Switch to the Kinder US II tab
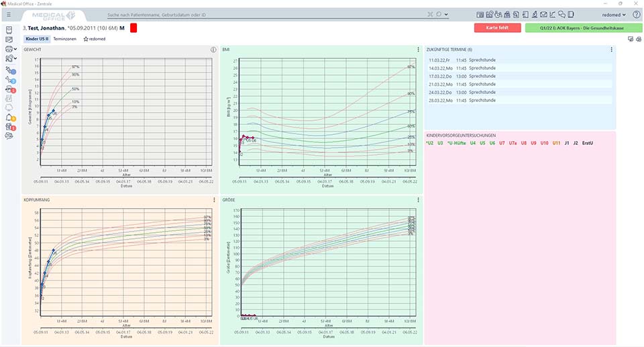Image resolution: width=644 pixels, height=347 pixels. pos(37,39)
